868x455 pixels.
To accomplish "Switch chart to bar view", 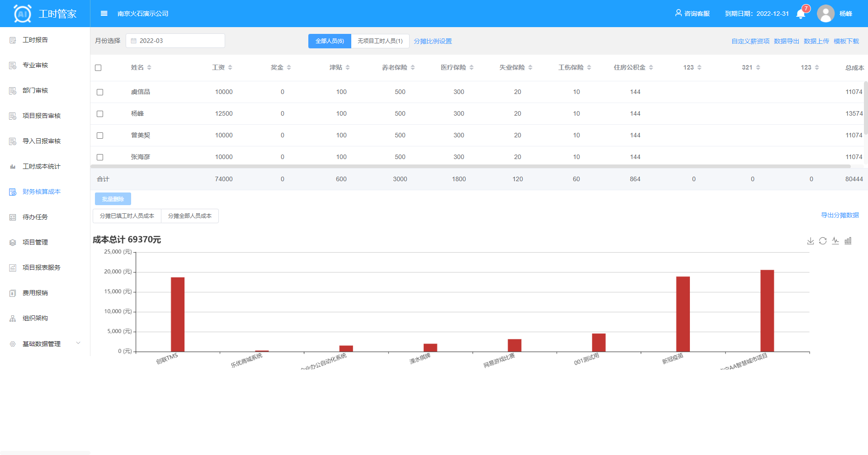I will click(848, 241).
